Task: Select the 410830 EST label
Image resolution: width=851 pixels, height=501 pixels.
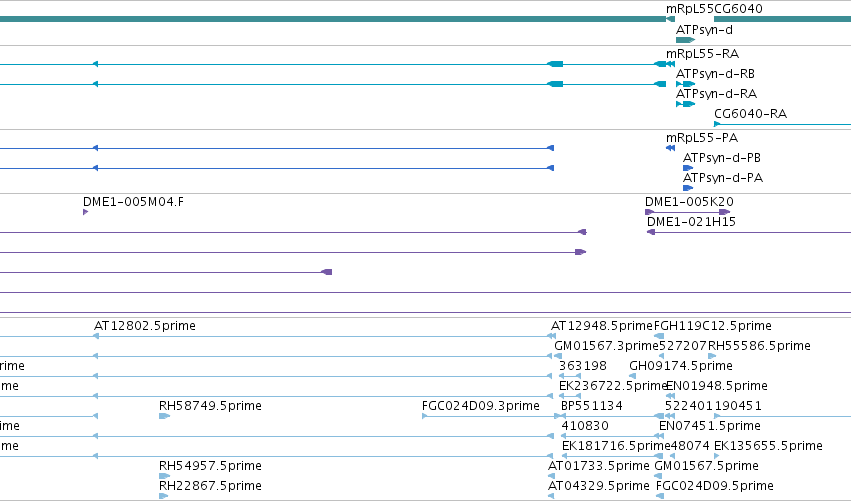Action: pos(585,427)
